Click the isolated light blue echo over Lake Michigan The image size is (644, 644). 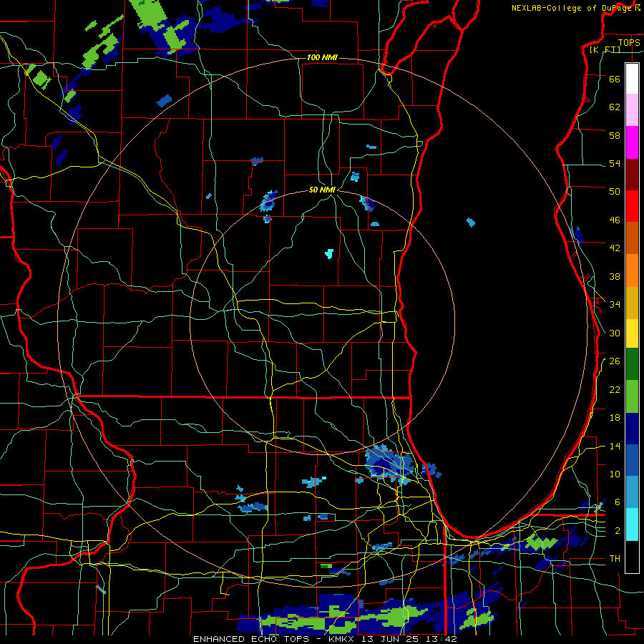[471, 223]
